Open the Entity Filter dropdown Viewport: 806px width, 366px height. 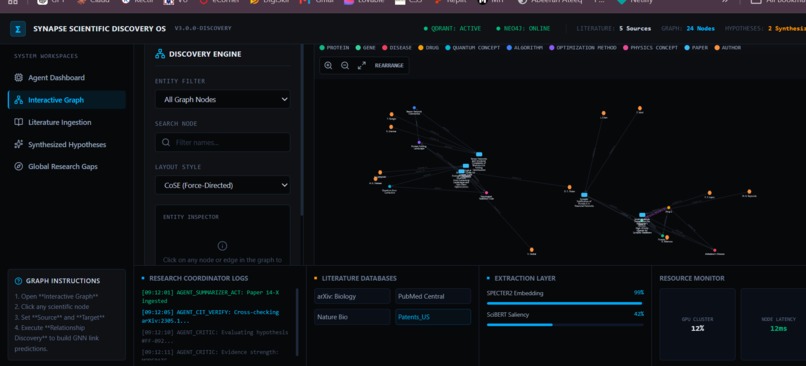click(x=222, y=100)
